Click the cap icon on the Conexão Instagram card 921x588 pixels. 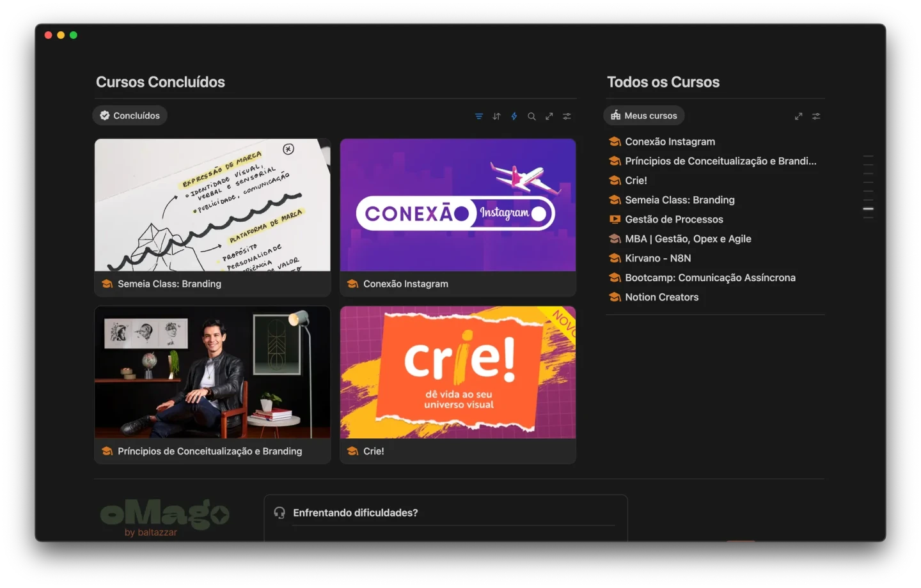(x=352, y=284)
